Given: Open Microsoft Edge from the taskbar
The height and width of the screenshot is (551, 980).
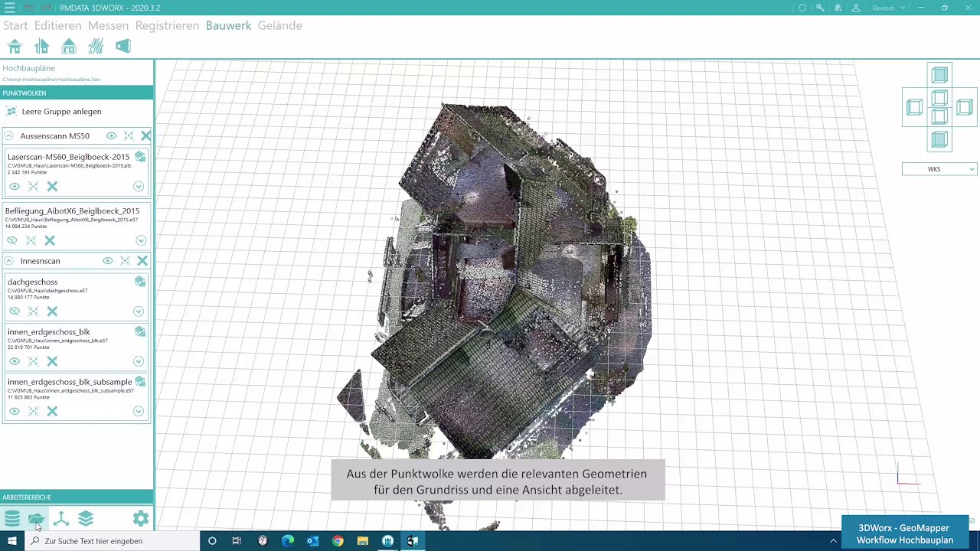Looking at the screenshot, I should [288, 541].
